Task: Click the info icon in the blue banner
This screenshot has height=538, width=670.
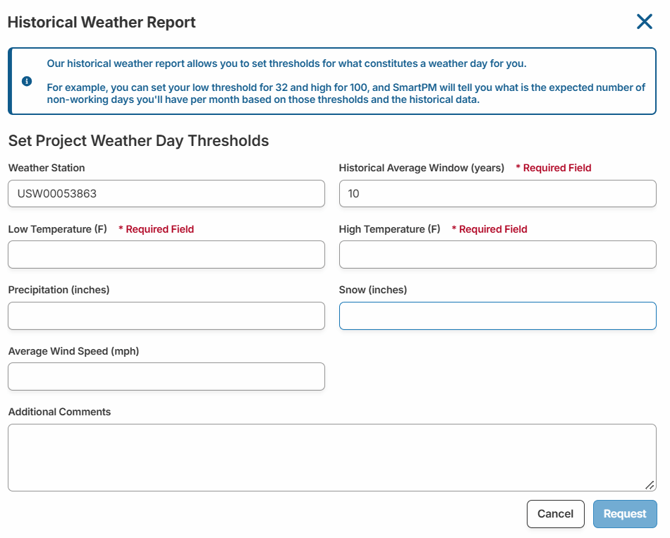Action: [26, 81]
